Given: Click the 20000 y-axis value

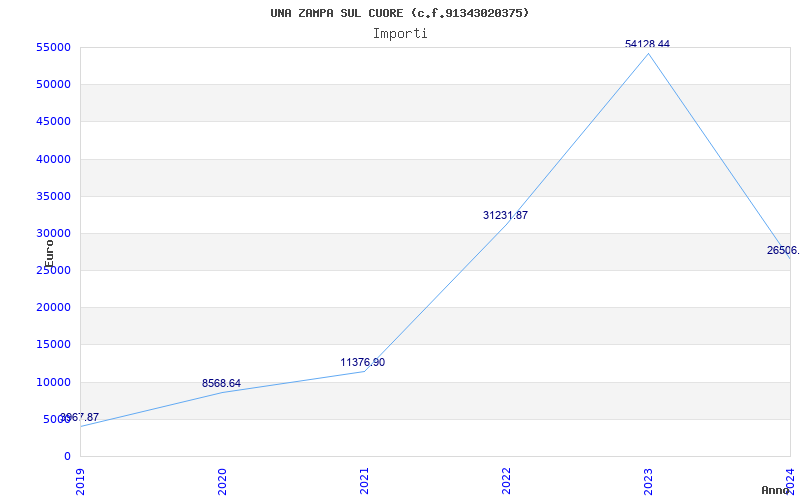Looking at the screenshot, I should (53, 307).
